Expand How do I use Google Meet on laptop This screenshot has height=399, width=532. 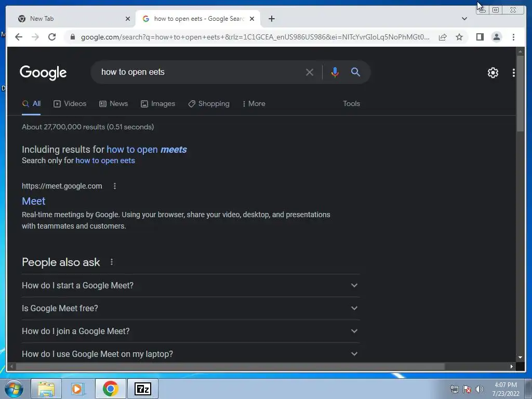coord(190,353)
